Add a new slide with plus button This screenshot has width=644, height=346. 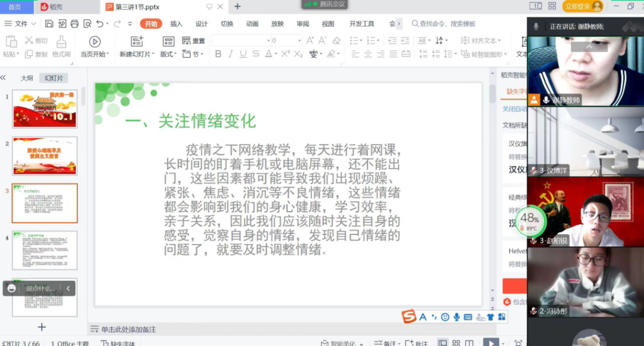42,327
